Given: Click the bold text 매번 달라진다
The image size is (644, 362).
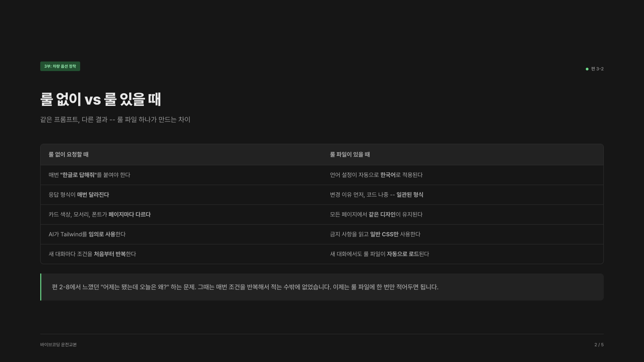Looking at the screenshot, I should [93, 195].
